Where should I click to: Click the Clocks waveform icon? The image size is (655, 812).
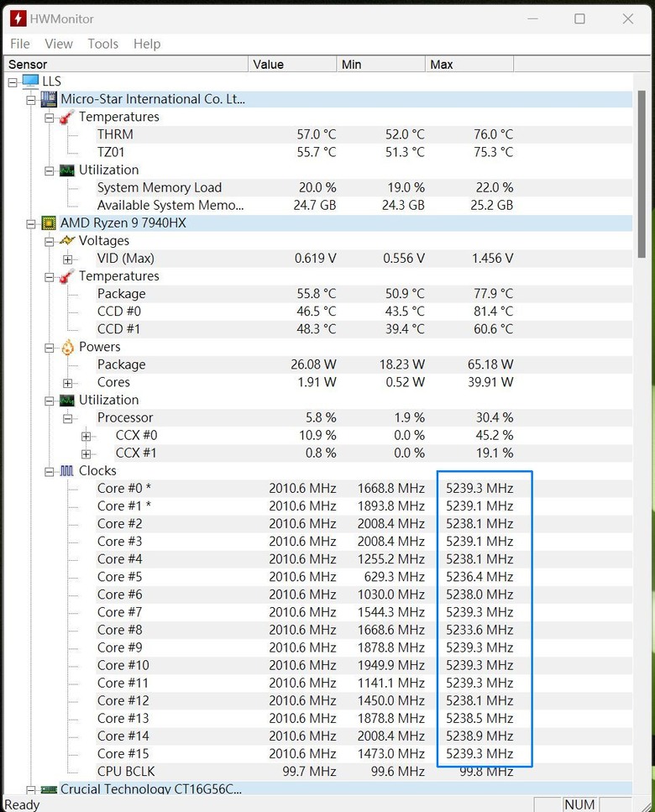pos(67,471)
